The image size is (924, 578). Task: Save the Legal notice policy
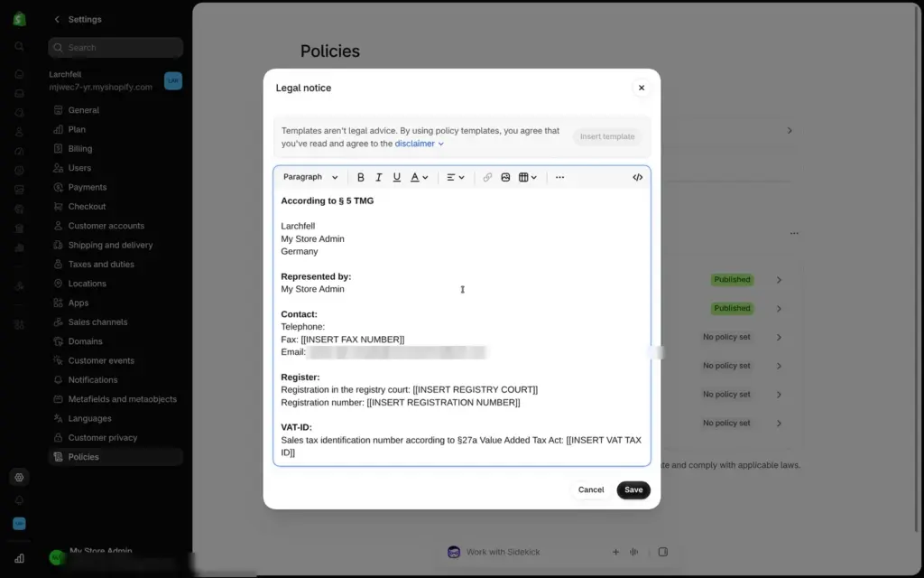pyautogui.click(x=633, y=489)
